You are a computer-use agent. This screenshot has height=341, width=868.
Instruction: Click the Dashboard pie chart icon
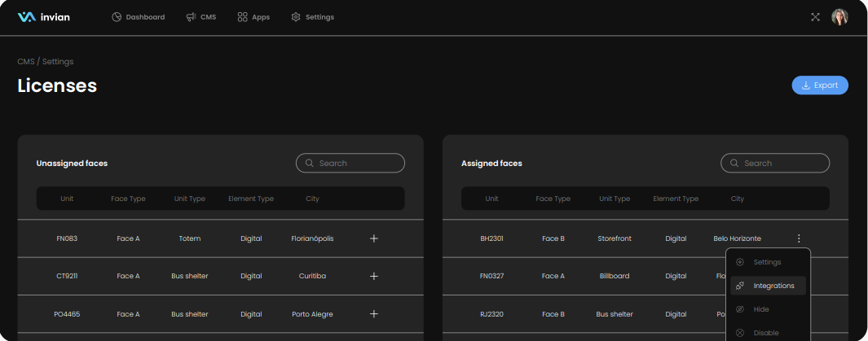tap(117, 17)
